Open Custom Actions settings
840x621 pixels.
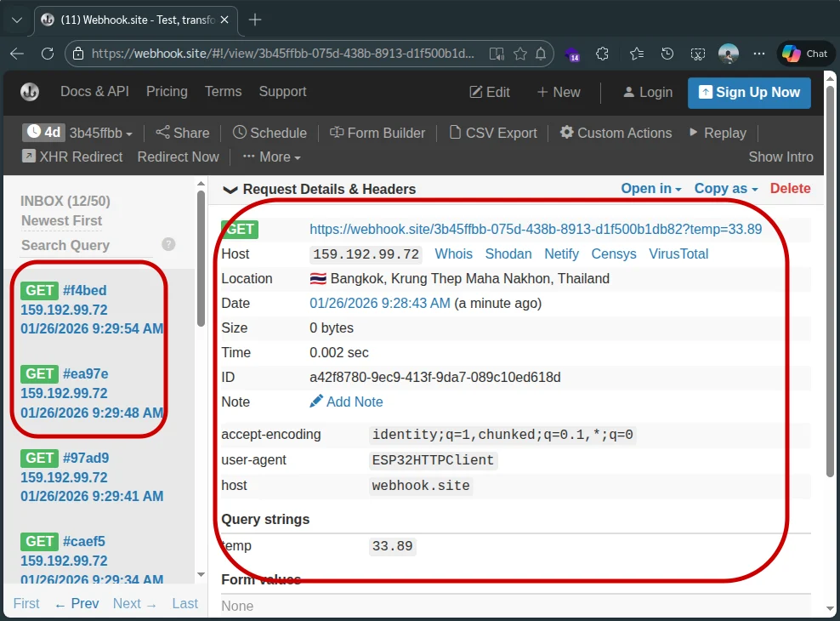pos(616,133)
